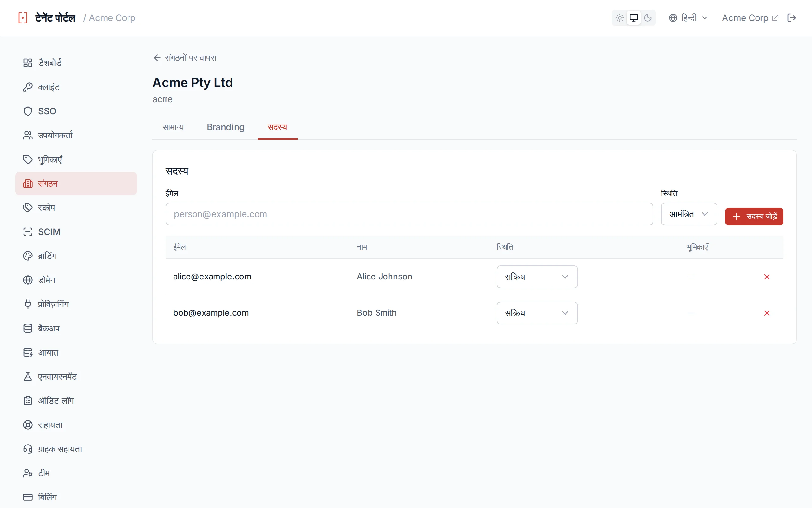Open the हिन्दी language dropdown
Viewport: 812px width, 508px height.
[688, 18]
